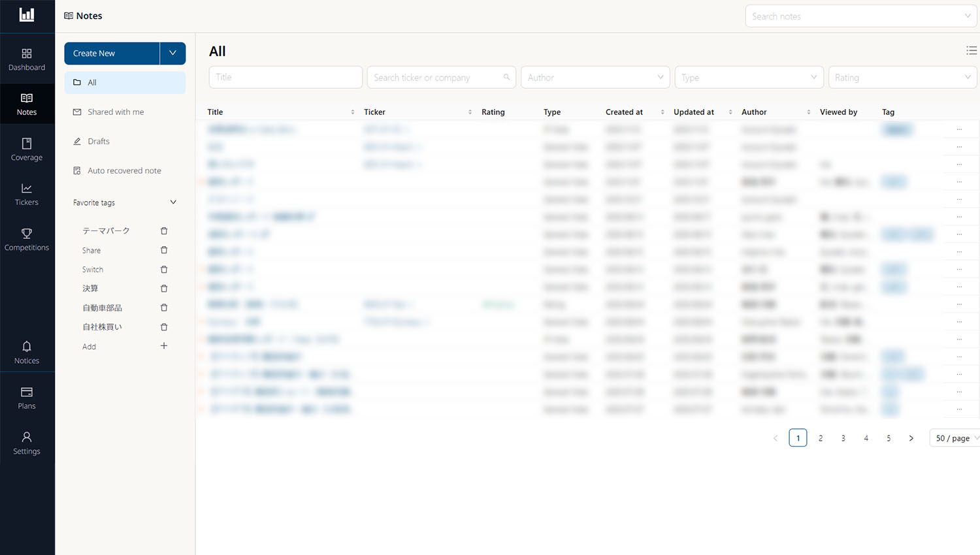Open the Plans page

(x=27, y=398)
